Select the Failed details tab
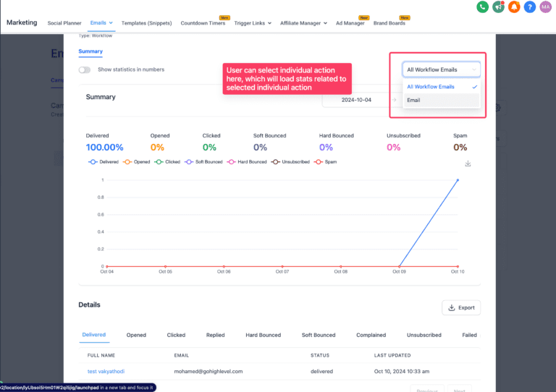556x392 pixels. pyautogui.click(x=469, y=335)
